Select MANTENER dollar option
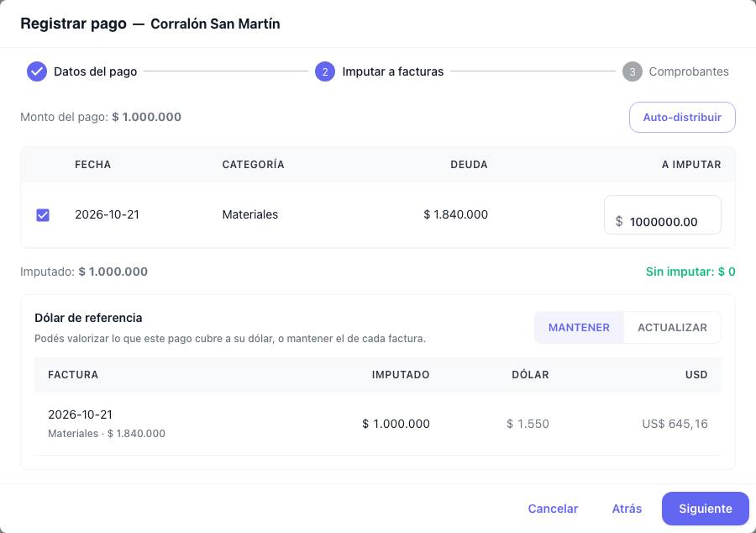 click(579, 328)
